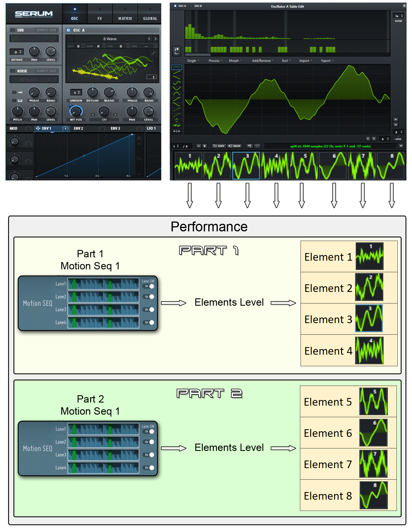The image size is (412, 532).
Task: Click the vertical up-down chevrons shape tool
Action: pos(176,120)
